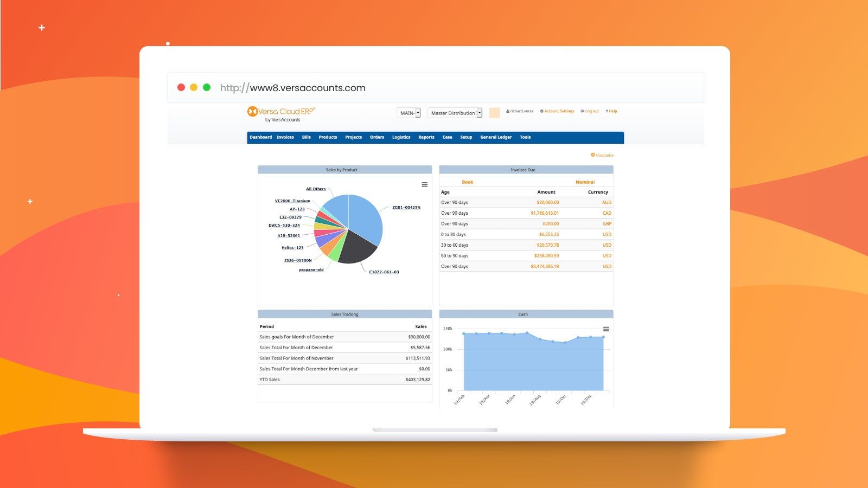Select the Dashboard tab
868x488 pixels.
point(261,137)
